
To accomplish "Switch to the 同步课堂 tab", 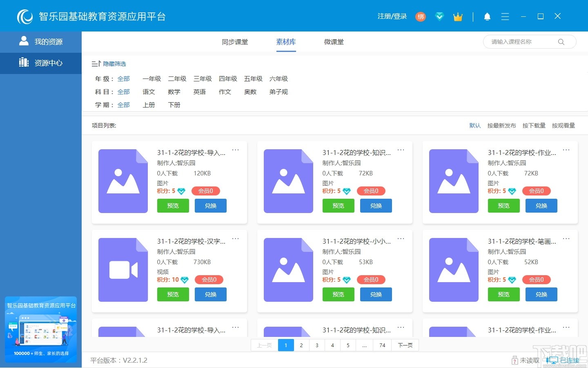I will pos(235,42).
